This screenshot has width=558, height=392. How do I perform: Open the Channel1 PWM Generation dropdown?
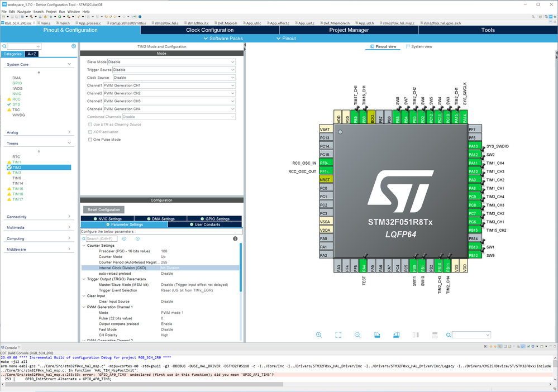pos(169,85)
